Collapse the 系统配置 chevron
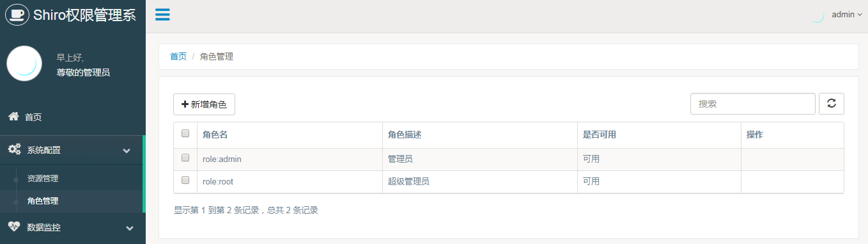The height and width of the screenshot is (244, 868). pyautogui.click(x=127, y=150)
